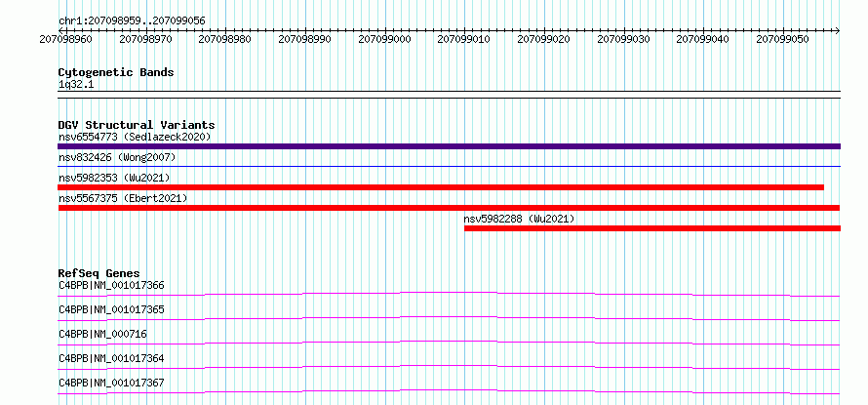Click the red nsv5982353 variant bar

441,187
